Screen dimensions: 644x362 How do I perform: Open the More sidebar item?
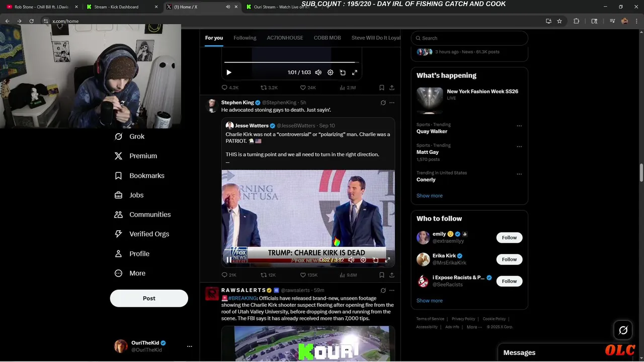(x=130, y=273)
